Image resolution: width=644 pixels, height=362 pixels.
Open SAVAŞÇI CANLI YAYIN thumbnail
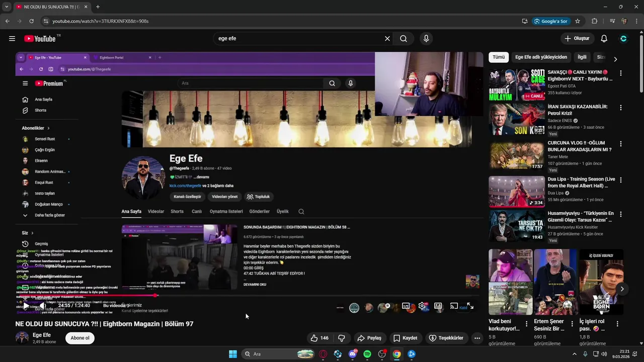click(x=517, y=85)
